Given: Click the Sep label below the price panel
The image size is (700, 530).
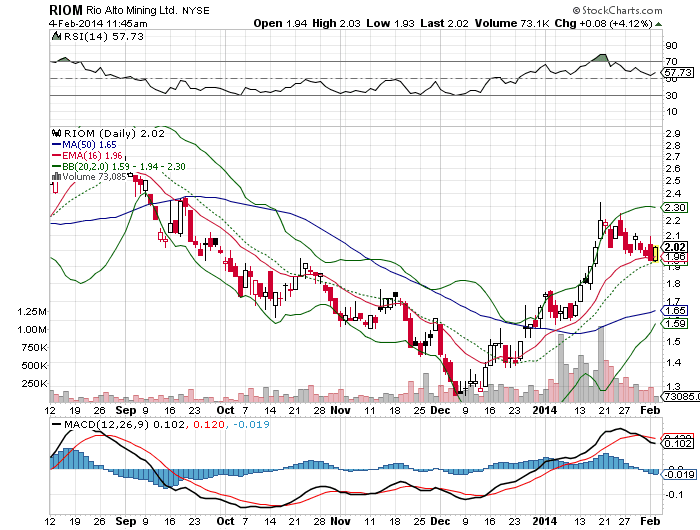Looking at the screenshot, I should [126, 410].
